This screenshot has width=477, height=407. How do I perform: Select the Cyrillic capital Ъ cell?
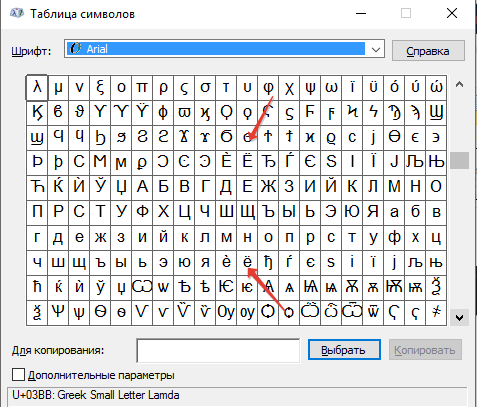tap(268, 213)
